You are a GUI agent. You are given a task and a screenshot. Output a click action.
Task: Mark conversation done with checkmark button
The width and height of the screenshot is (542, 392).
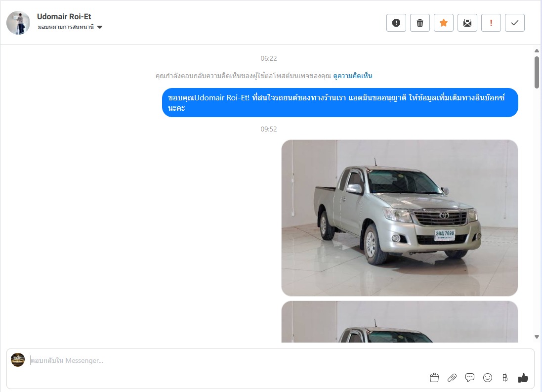[x=515, y=23]
